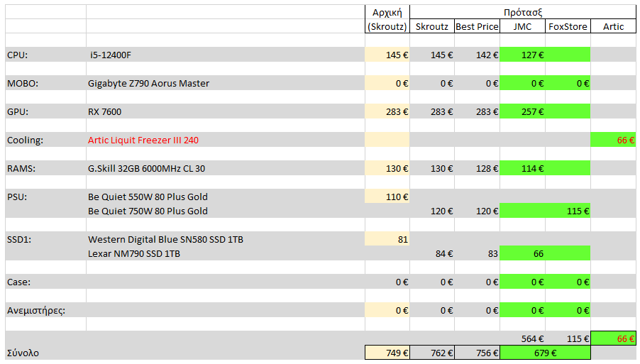Click the green '679 €' total cell
Screen dimensions: 640x364
click(x=545, y=353)
